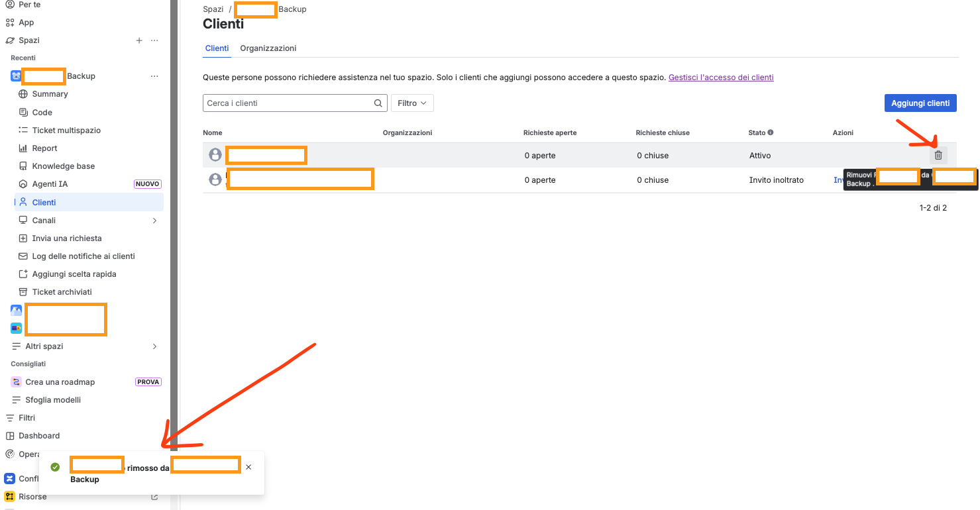Switch to the Organizzazioni tab
The image size is (980, 510).
coord(268,48)
